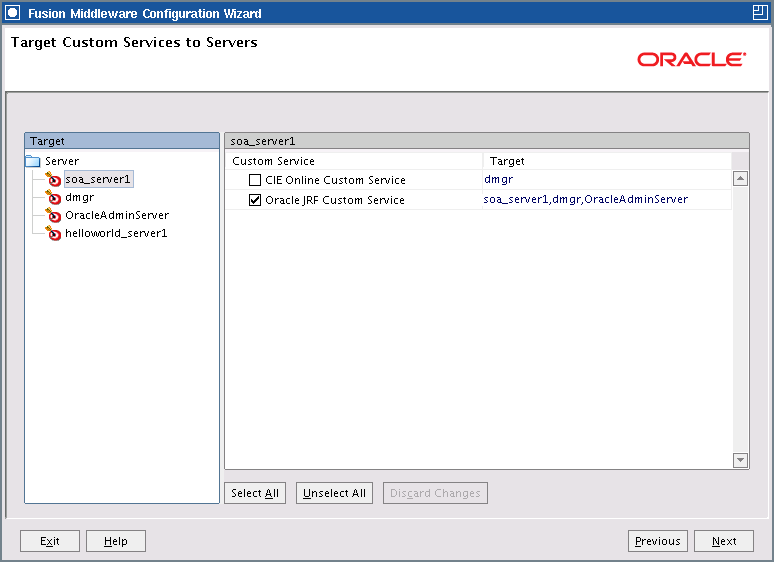774x562 pixels.
Task: Enable CIE Online Custom Service checkbox
Action: (x=255, y=180)
